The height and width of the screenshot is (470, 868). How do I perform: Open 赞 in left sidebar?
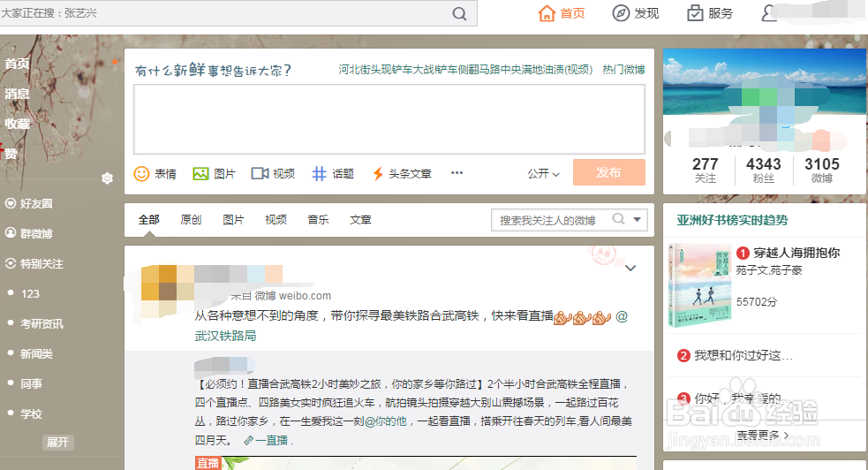pos(11,154)
